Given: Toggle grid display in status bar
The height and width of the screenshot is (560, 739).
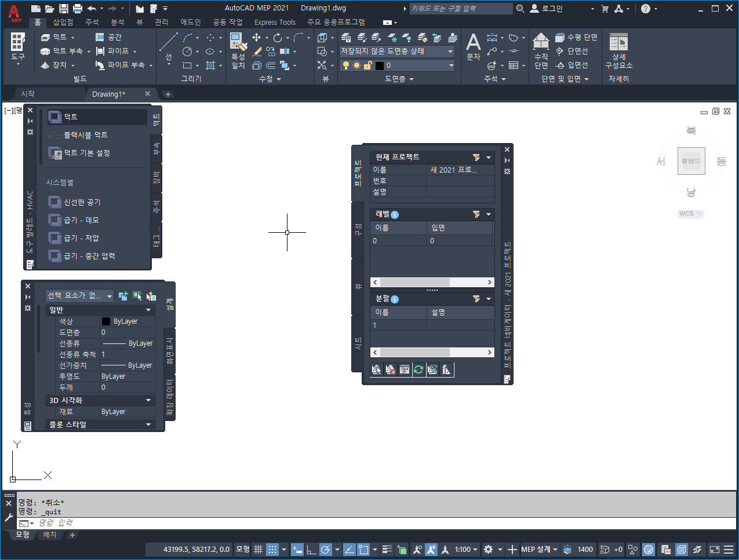Looking at the screenshot, I should point(259,549).
